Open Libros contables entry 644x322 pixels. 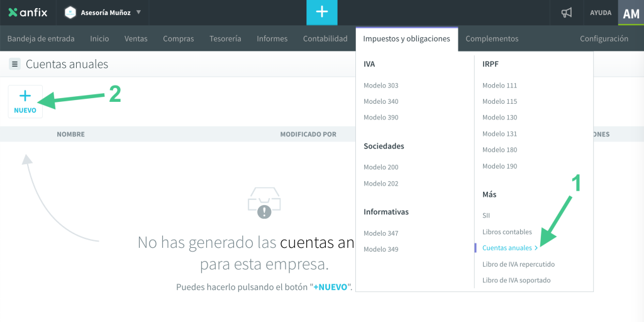pos(507,232)
